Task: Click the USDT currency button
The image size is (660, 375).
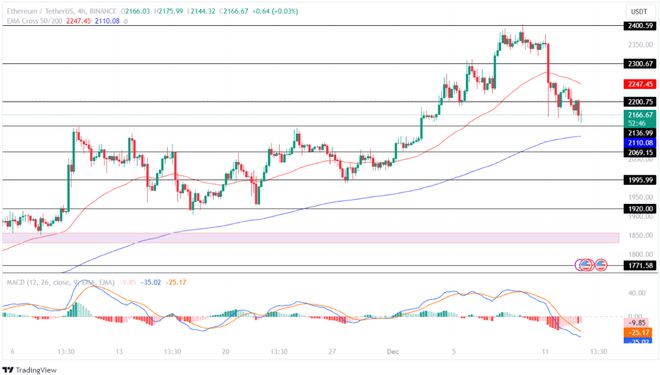Action: coord(639,11)
